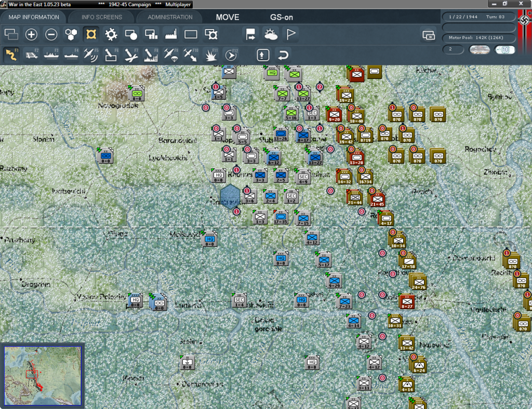This screenshot has height=409, width=532.
Task: Click the Motor Pool readout
Action: [x=478, y=37]
